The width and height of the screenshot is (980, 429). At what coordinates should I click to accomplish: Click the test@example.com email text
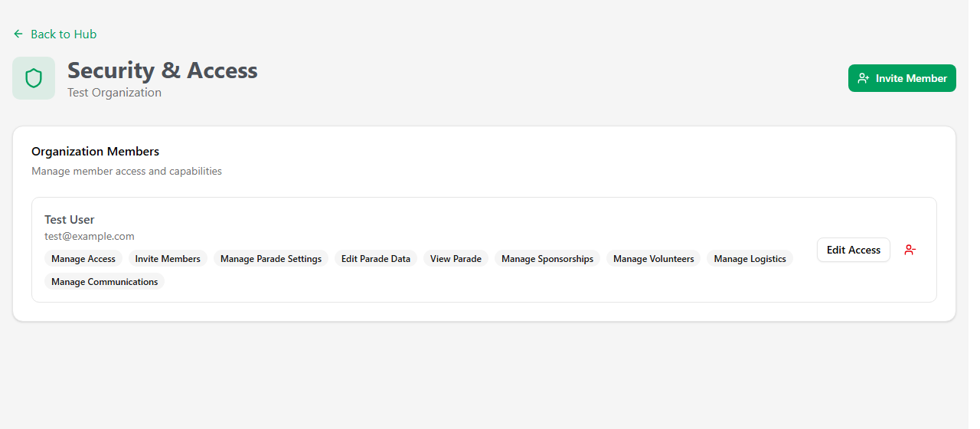pyautogui.click(x=90, y=236)
